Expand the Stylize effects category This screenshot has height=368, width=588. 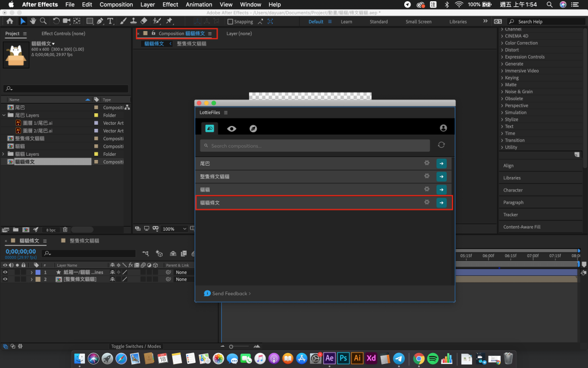[x=502, y=120]
